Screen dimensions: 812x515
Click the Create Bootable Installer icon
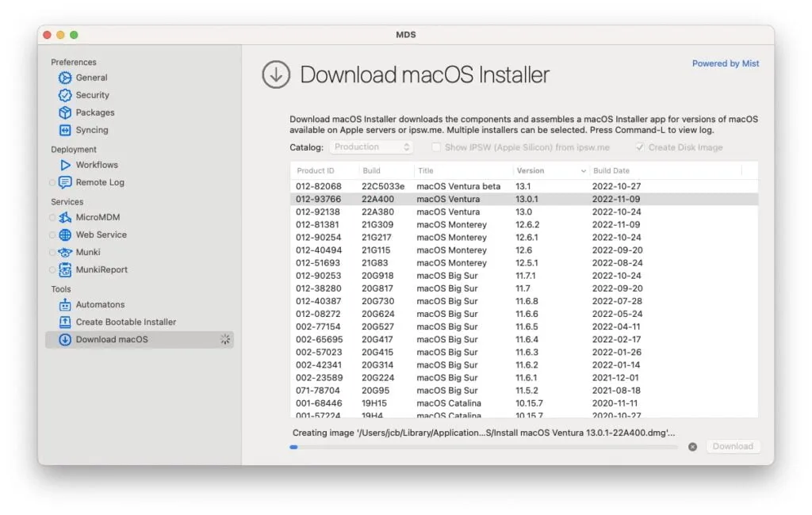point(65,322)
